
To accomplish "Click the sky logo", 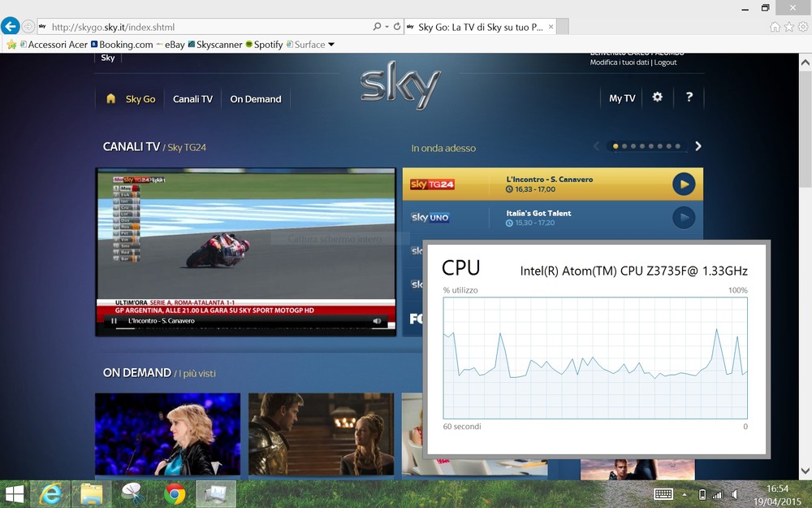I will (x=400, y=85).
